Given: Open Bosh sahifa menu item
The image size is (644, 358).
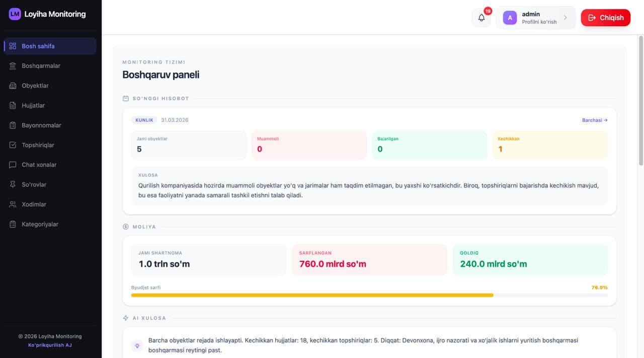Looking at the screenshot, I should (50, 46).
